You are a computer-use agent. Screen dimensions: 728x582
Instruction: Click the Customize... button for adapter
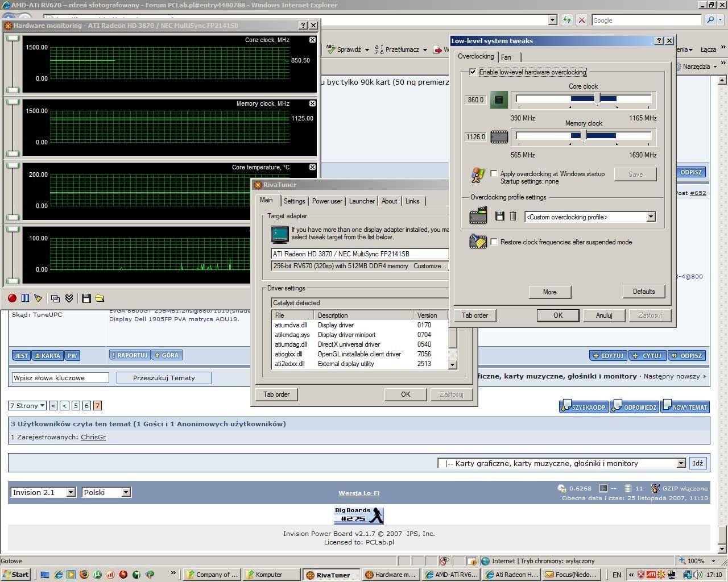pos(429,266)
